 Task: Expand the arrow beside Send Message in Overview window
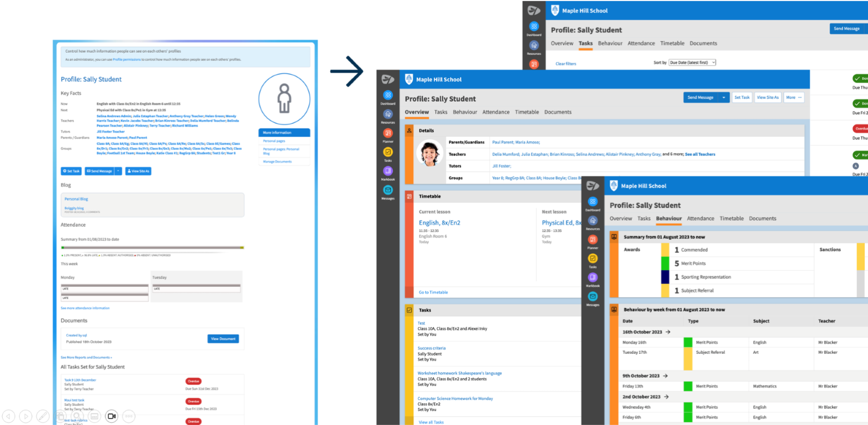[724, 98]
